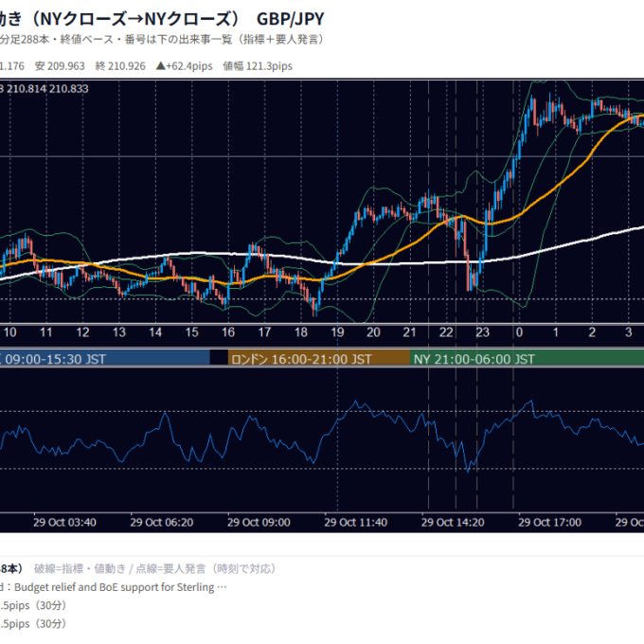Click the ロンドン 16:00-21:00 JST session bar
This screenshot has width=644, height=644.
click(319, 358)
